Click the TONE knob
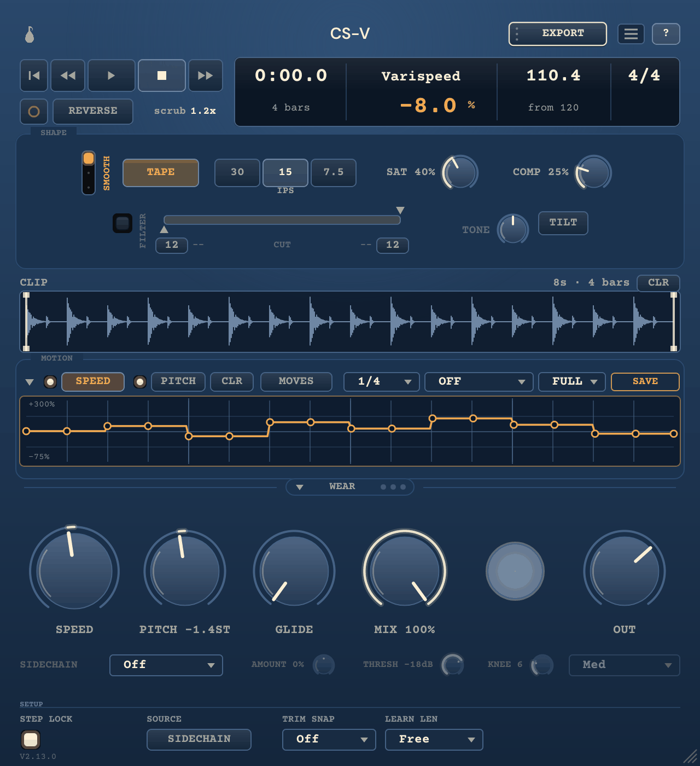Screen dimensions: 700x766 pyautogui.click(x=513, y=229)
